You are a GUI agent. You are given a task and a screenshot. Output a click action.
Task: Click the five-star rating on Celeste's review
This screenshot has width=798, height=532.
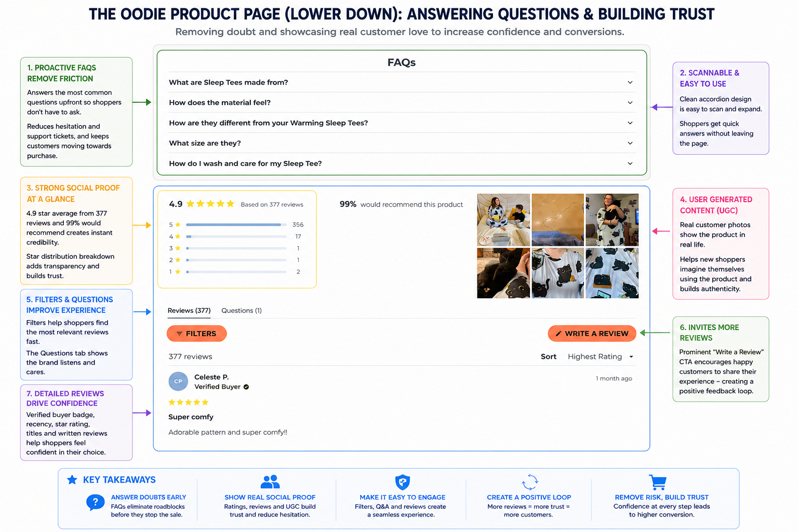tap(189, 402)
